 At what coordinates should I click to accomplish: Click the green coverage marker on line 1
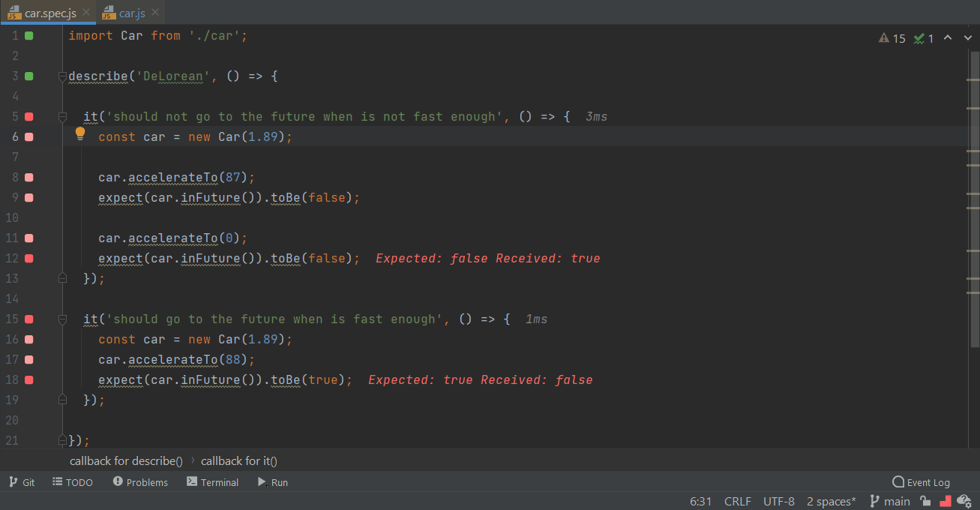[29, 36]
